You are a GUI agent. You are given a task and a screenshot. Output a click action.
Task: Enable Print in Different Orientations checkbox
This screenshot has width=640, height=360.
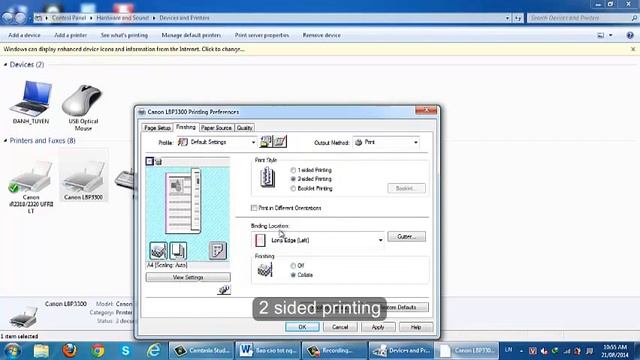pos(254,208)
